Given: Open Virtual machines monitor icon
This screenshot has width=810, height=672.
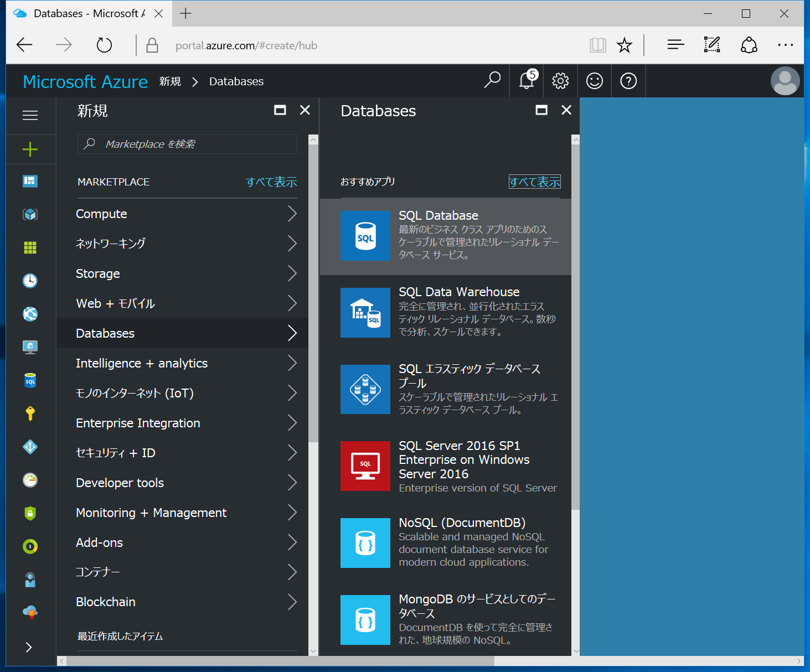Looking at the screenshot, I should click(30, 347).
